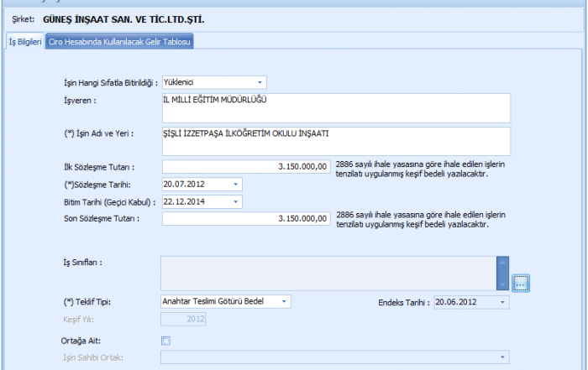588x370 pixels.
Task: Open the Teklif Tipi dropdown list
Action: click(284, 301)
